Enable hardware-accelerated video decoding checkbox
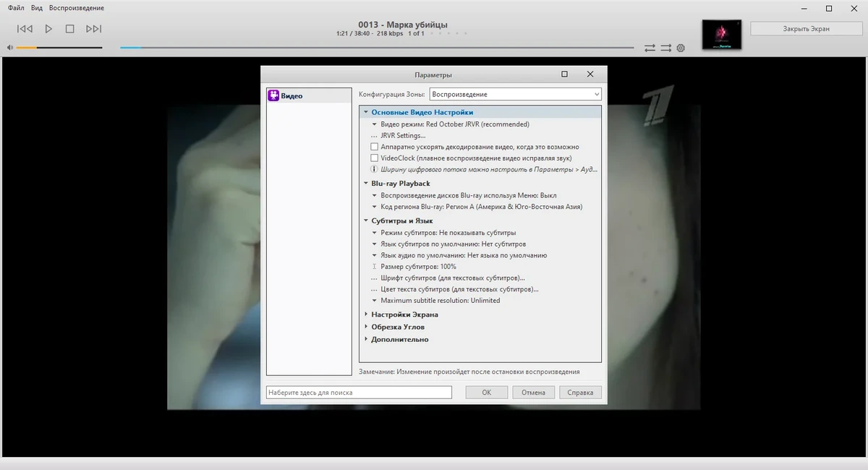868x470 pixels. (x=375, y=147)
